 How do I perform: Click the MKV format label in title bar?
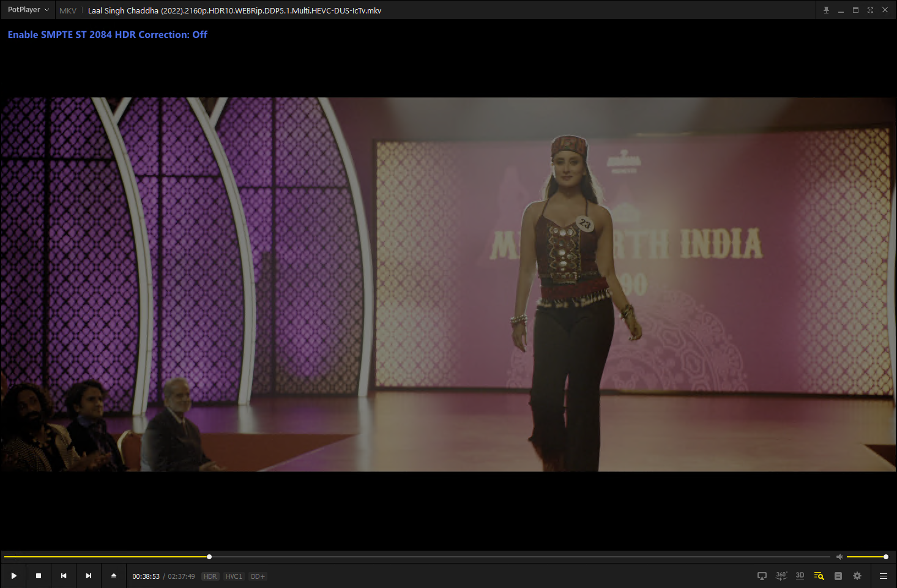[68, 10]
